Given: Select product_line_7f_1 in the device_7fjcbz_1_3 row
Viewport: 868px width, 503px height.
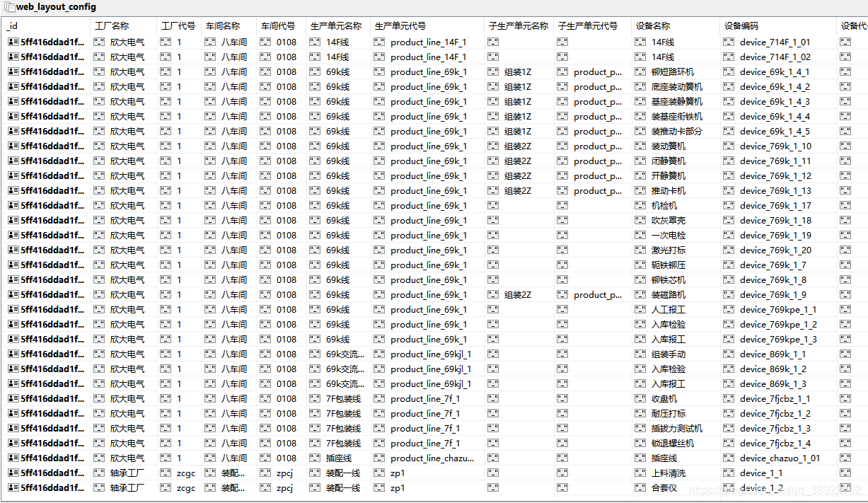Looking at the screenshot, I should pos(425,429).
